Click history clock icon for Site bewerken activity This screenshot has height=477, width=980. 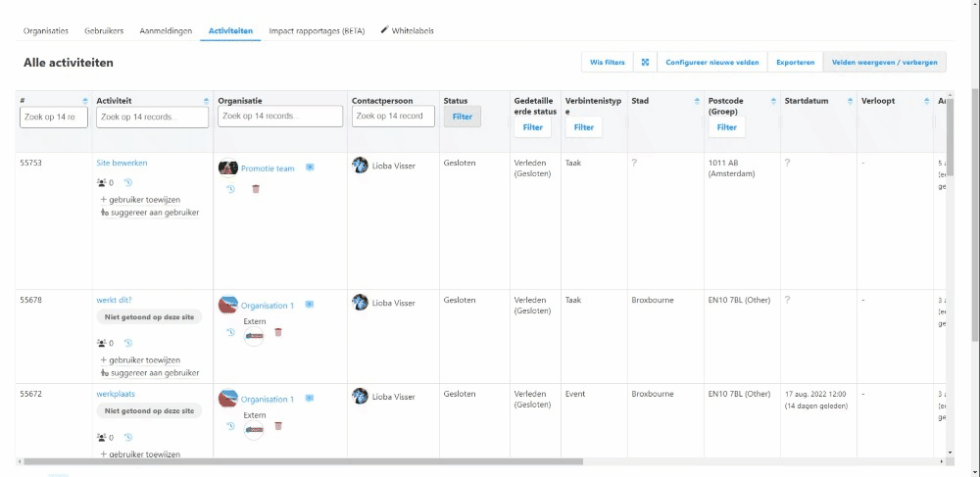(x=128, y=182)
